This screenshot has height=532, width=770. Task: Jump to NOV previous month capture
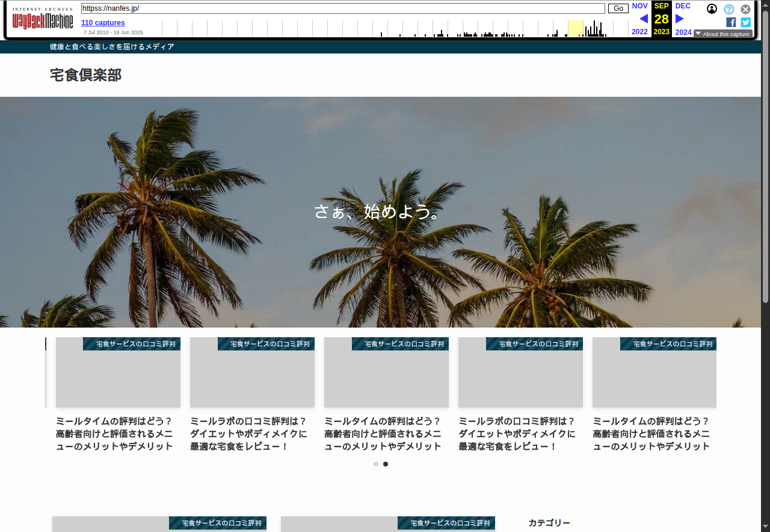[639, 6]
